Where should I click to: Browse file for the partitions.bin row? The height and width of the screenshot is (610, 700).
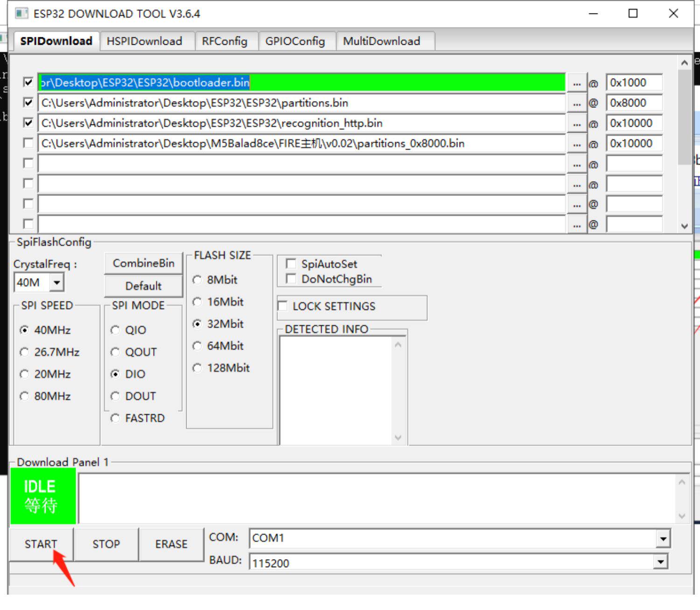tap(577, 103)
